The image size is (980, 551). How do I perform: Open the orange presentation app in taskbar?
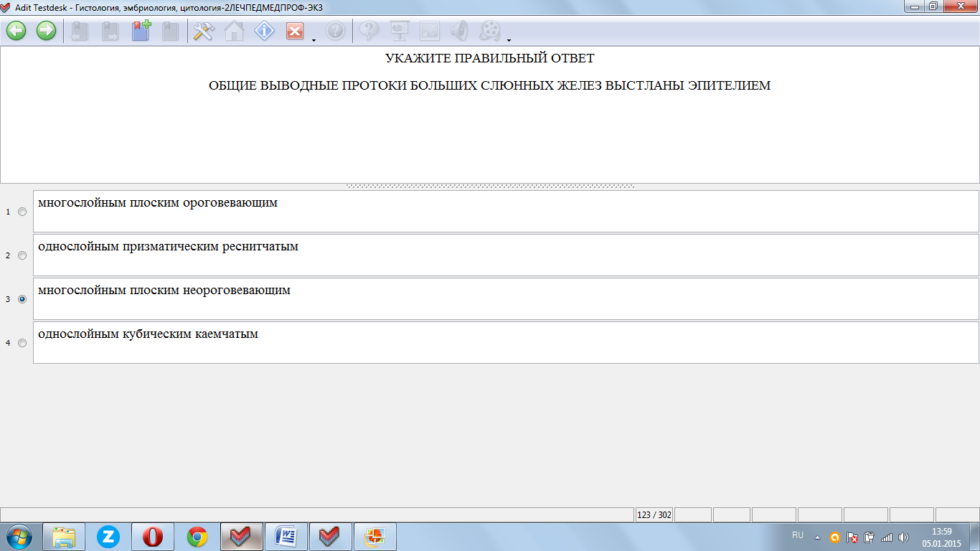(x=375, y=537)
